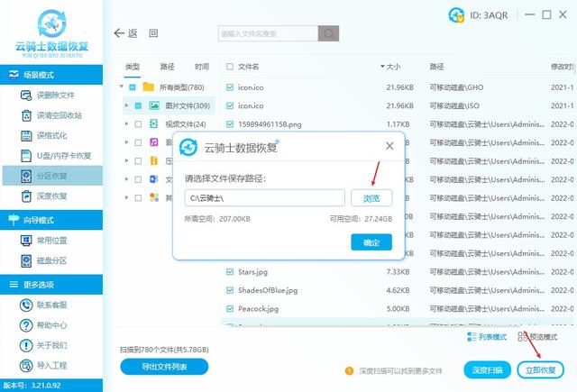
Task: Uncheck icon.ico in GHO folder
Action: 230,87
